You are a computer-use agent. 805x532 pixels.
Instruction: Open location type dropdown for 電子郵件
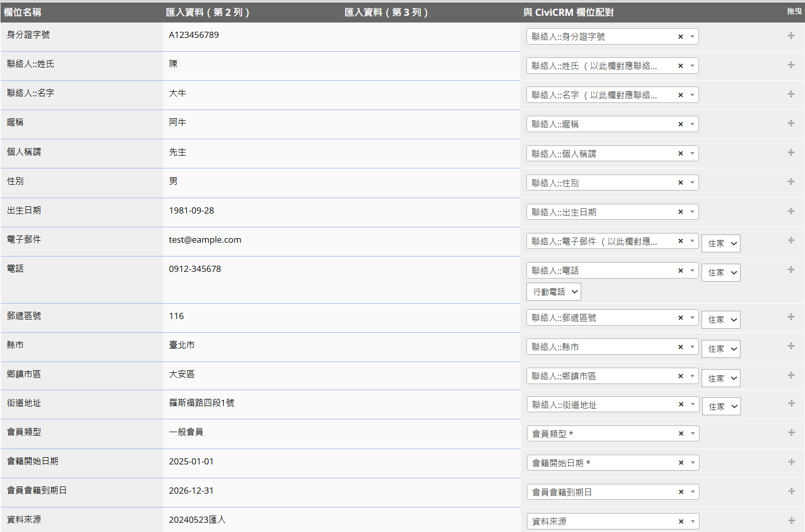tap(721, 244)
